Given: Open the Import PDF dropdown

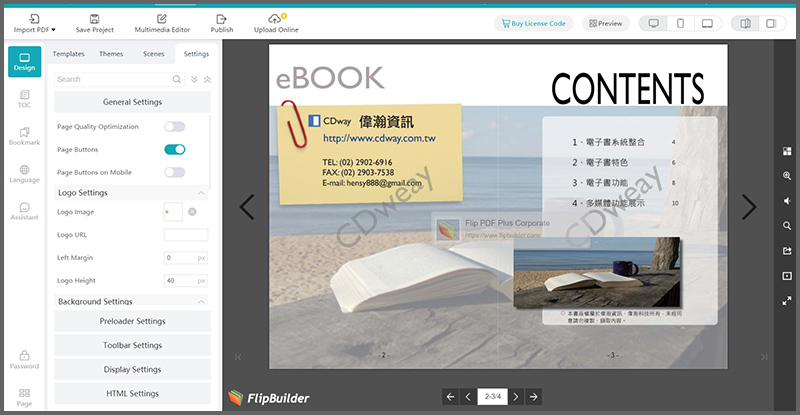Looking at the screenshot, I should point(34,24).
